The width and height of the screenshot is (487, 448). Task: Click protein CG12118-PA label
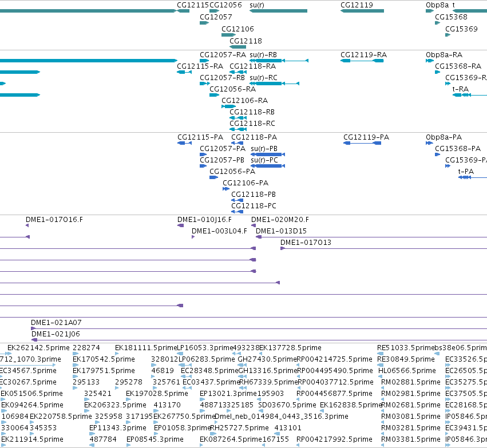(x=254, y=137)
